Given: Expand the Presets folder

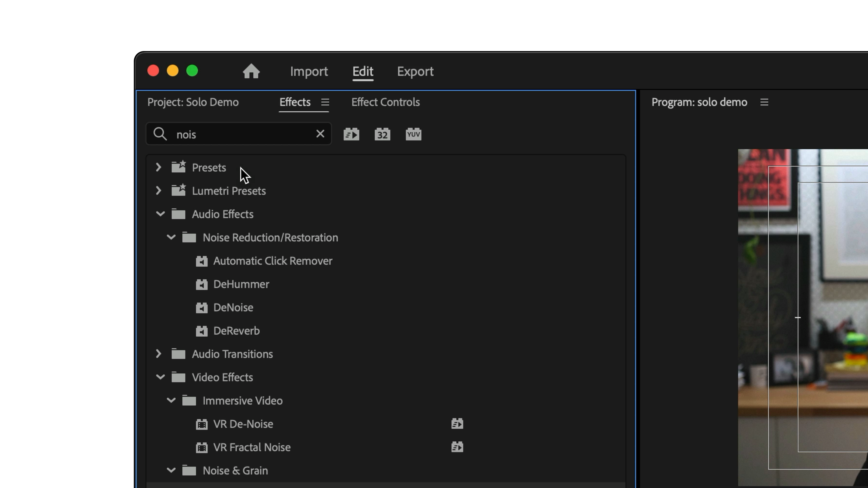Looking at the screenshot, I should pyautogui.click(x=158, y=167).
